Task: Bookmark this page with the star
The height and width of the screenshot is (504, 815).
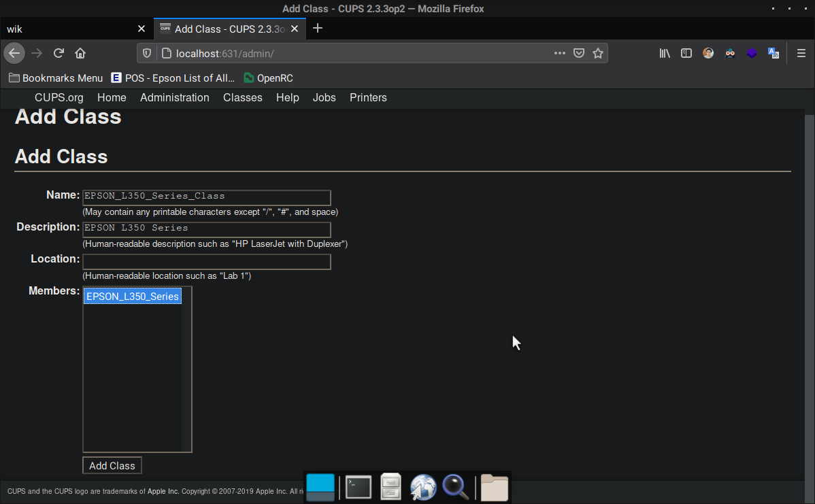Action: pyautogui.click(x=598, y=53)
